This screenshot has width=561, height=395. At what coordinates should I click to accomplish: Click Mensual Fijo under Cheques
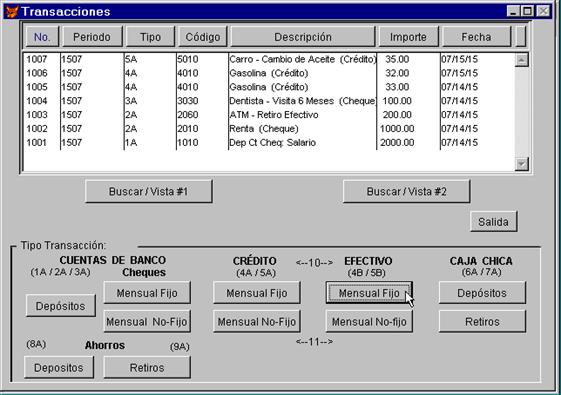coord(147,293)
